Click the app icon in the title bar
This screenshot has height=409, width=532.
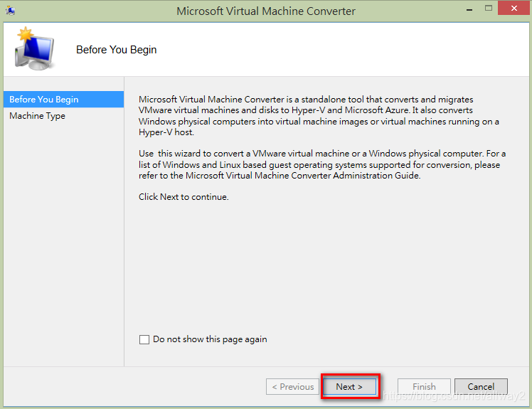pyautogui.click(x=10, y=11)
